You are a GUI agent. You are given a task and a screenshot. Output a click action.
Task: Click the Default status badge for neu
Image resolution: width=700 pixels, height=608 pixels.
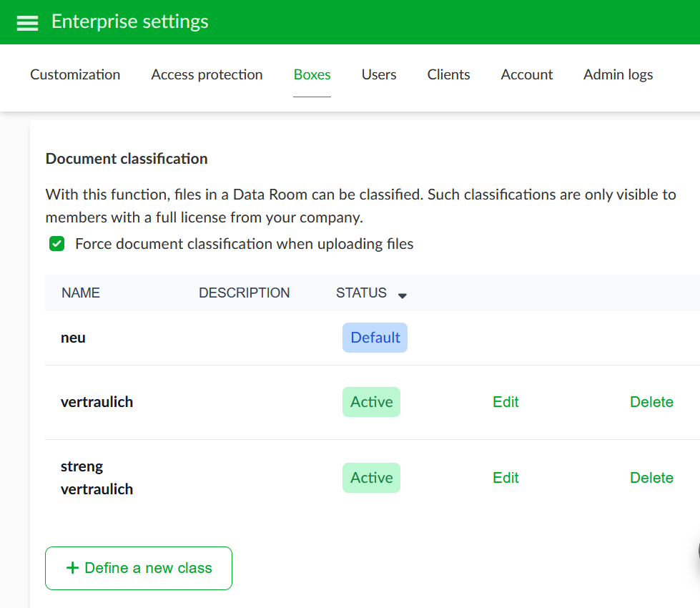click(375, 338)
